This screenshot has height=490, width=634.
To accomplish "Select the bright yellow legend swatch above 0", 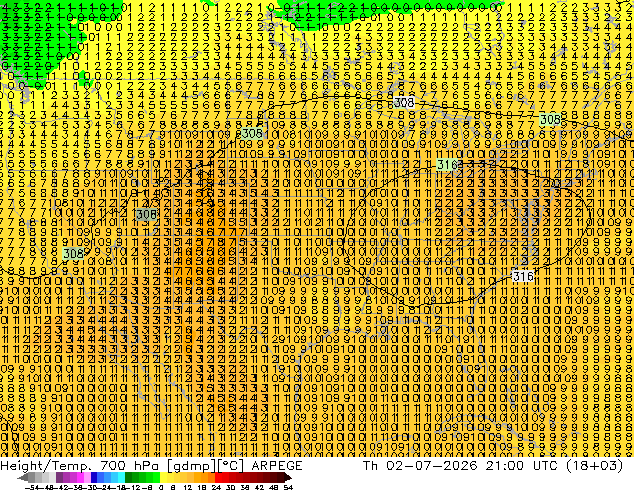I will pyautogui.click(x=163, y=478).
